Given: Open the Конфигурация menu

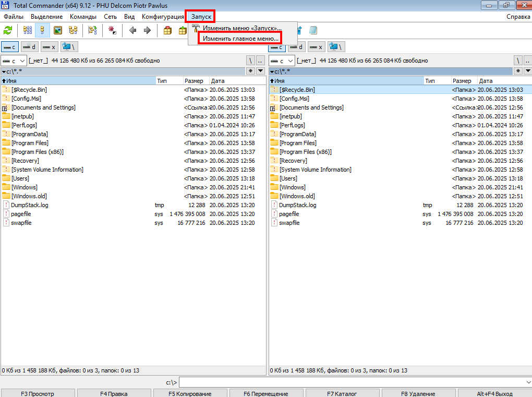Looking at the screenshot, I should click(x=163, y=17).
